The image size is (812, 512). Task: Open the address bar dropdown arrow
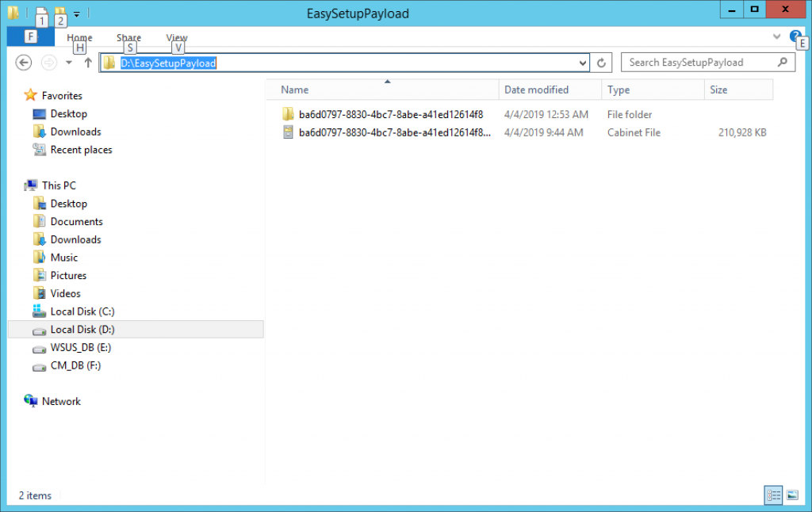pyautogui.click(x=583, y=62)
